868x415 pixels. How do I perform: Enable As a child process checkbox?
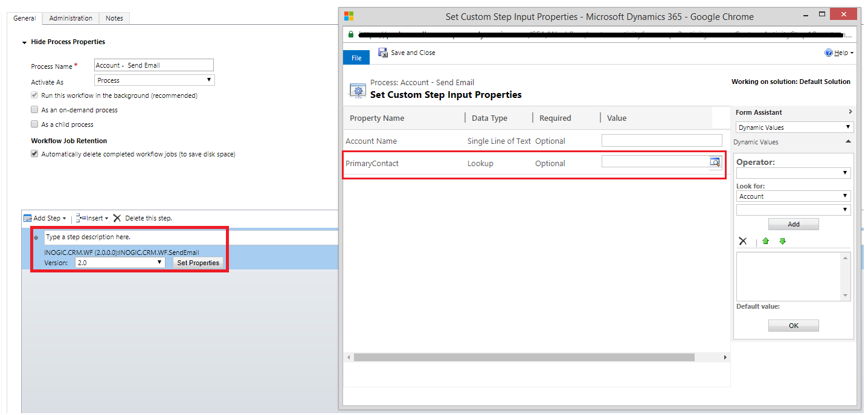pyautogui.click(x=34, y=124)
